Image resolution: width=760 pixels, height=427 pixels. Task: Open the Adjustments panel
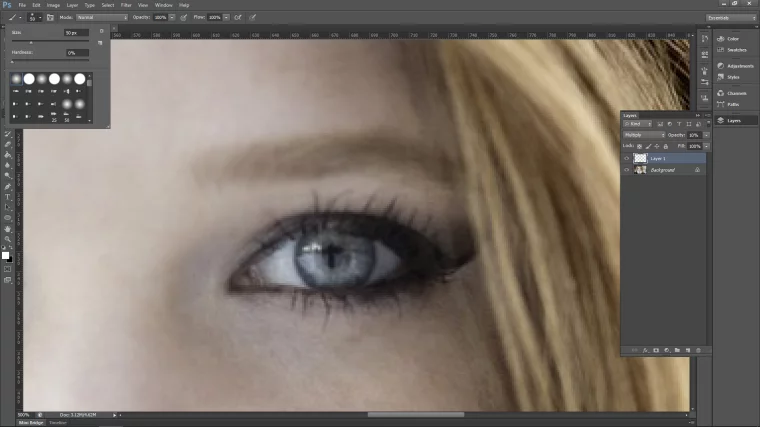pos(739,66)
